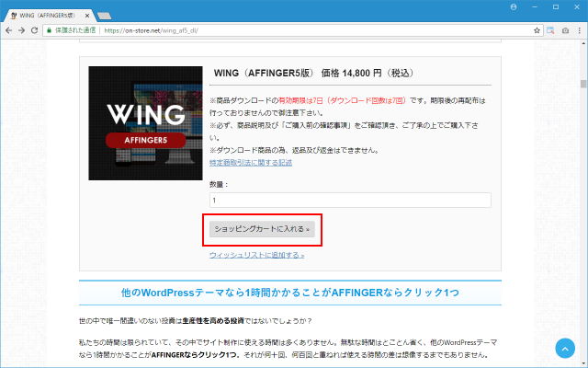
Task: Maximize the Chrome window
Action: (556, 6)
